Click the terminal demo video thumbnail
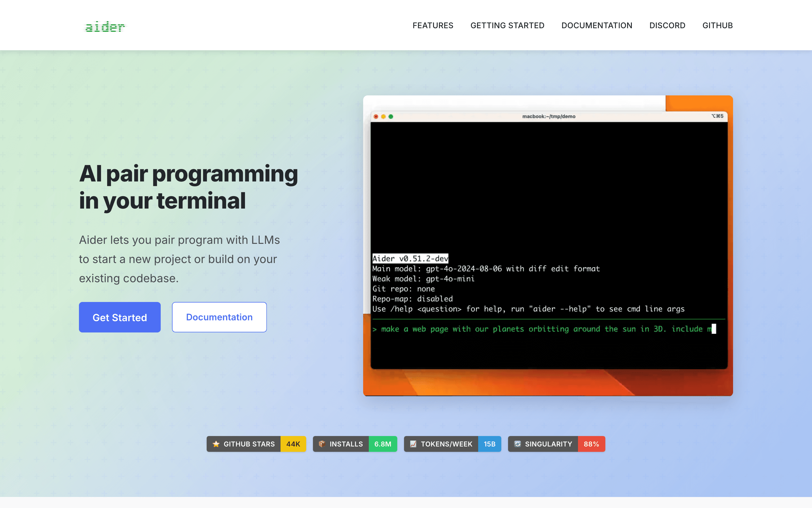 [548, 246]
